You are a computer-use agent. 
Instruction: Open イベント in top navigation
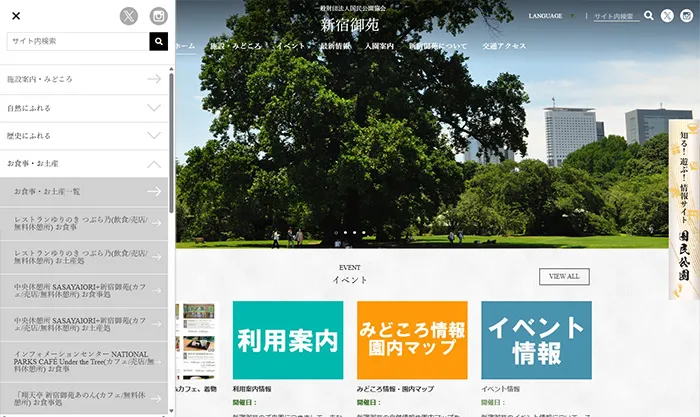click(290, 46)
